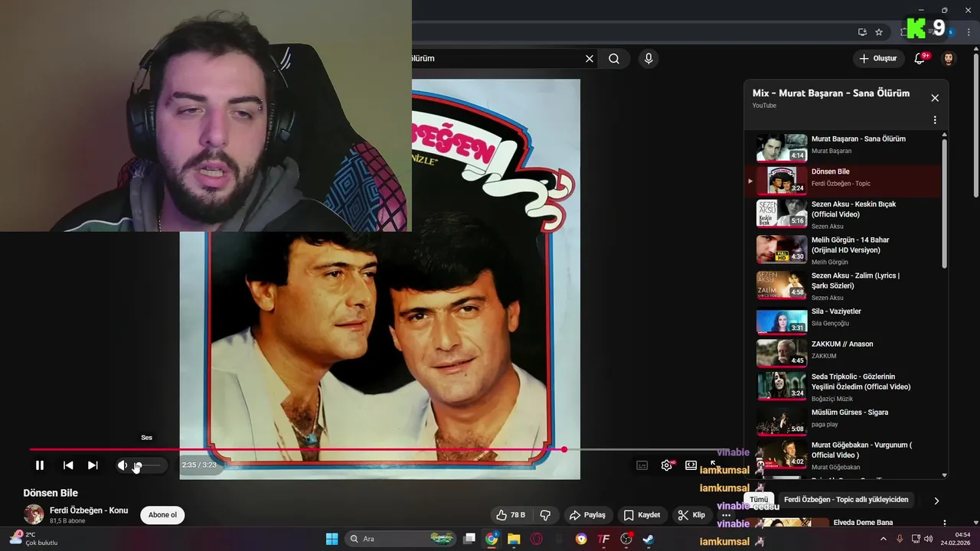
Task: Open the weather widget showing 2°C
Action: pos(33,538)
